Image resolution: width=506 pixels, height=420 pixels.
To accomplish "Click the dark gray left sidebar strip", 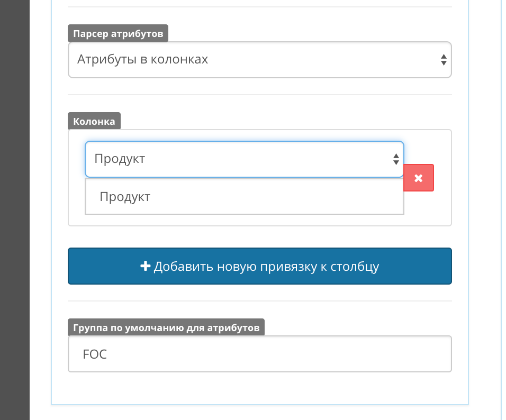I will (14, 212).
